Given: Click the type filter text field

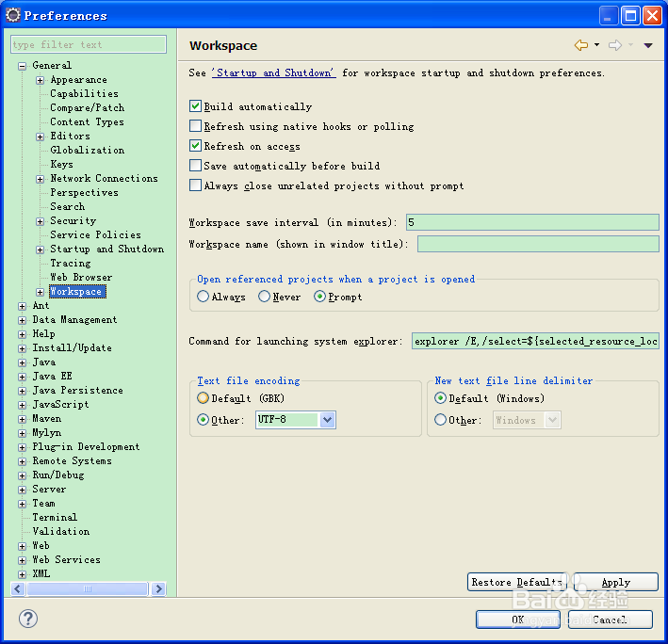Looking at the screenshot, I should coord(89,44).
